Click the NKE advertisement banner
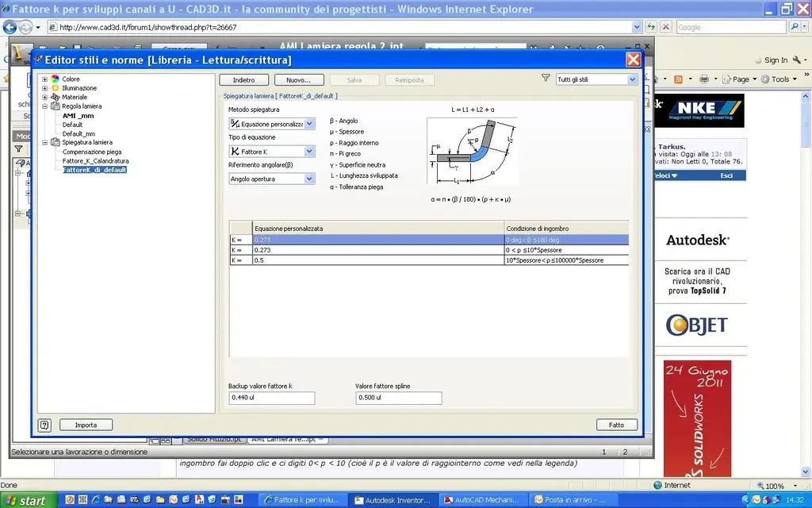812x508 pixels. click(699, 110)
